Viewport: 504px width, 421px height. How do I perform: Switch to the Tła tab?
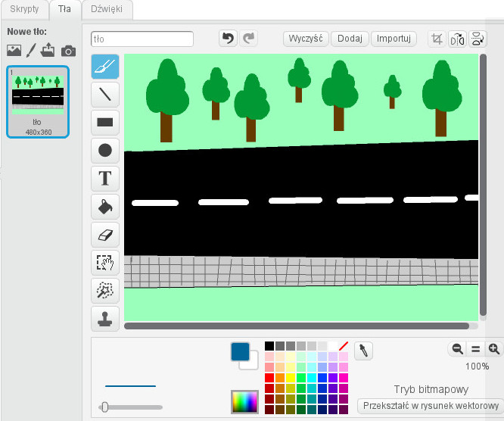[64, 9]
